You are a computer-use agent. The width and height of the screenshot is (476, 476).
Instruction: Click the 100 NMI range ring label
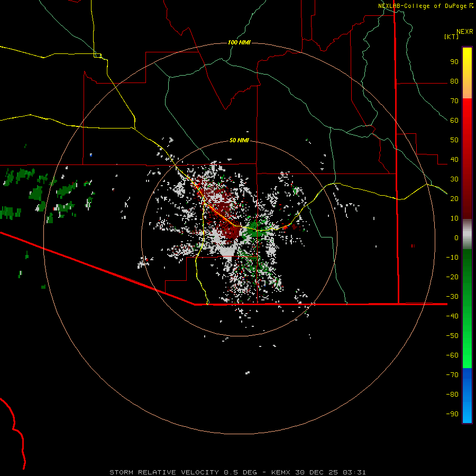click(x=239, y=42)
